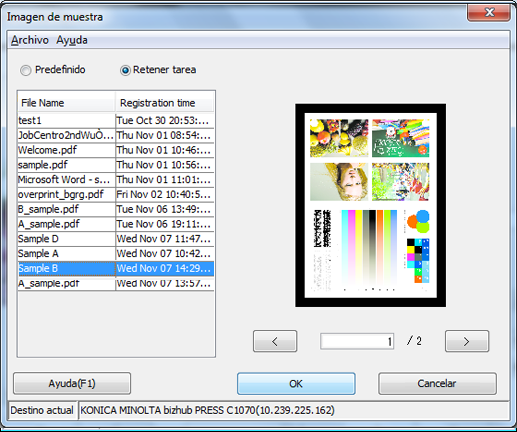Click the Wed Nov 07 14:29 time cell
517x432 pixels.
(165, 268)
